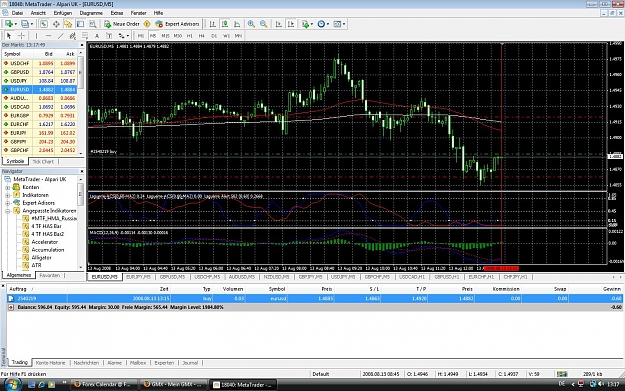This screenshot has width=625, height=391.
Task: Click the Neue Order button
Action: tap(122, 24)
